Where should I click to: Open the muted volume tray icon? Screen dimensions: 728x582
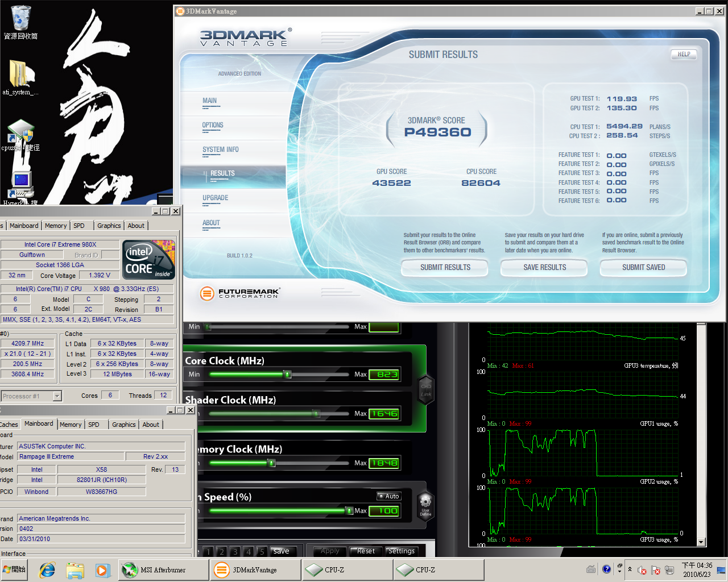(x=642, y=570)
